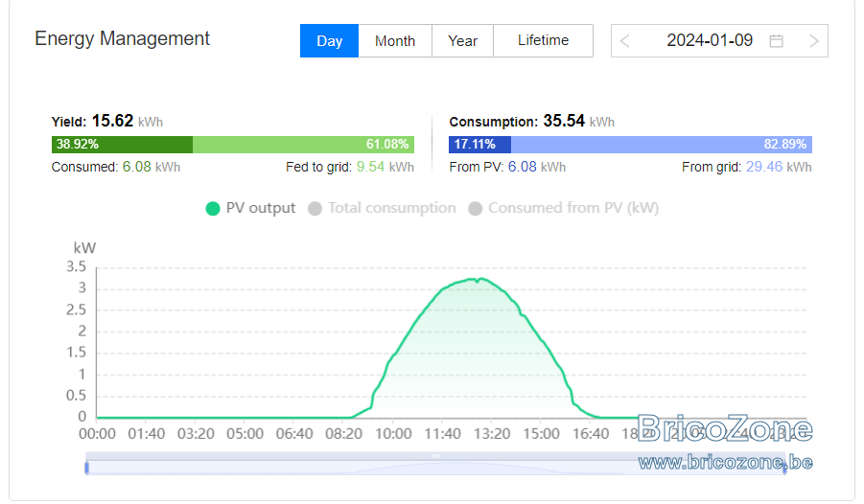
Task: Toggle the PV output legend dot
Action: click(213, 209)
